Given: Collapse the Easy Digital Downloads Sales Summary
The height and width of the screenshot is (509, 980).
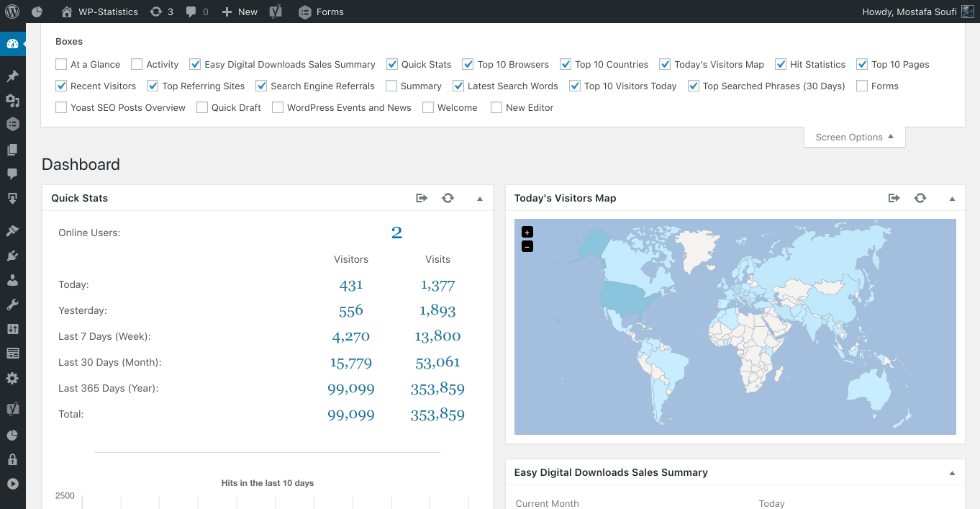Looking at the screenshot, I should 952,473.
